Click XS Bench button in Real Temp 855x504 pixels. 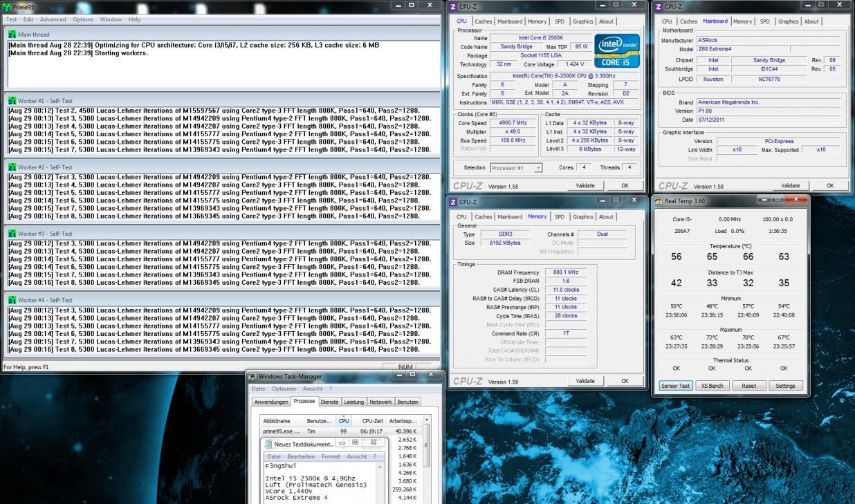point(712,386)
